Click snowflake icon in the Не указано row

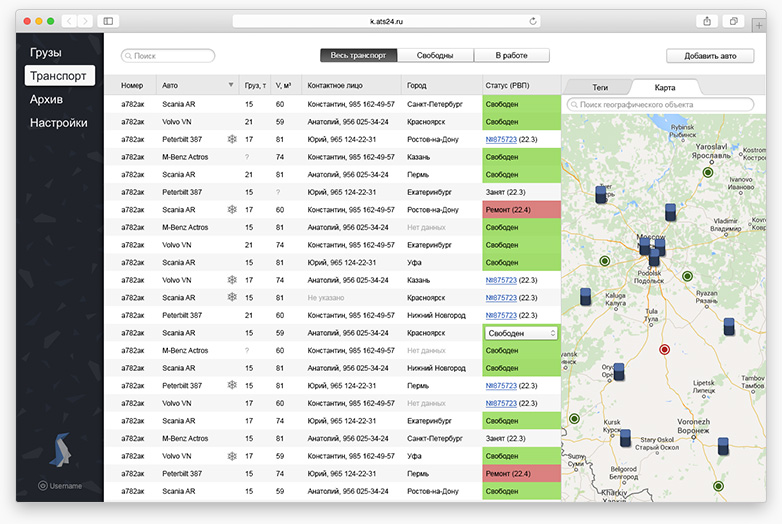coord(232,297)
